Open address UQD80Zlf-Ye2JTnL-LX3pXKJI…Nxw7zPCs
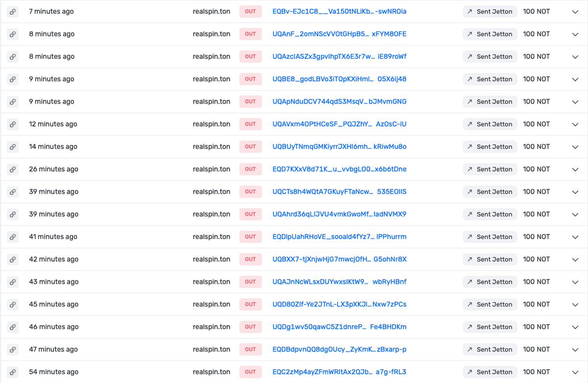The width and height of the screenshot is (588, 383). click(340, 305)
